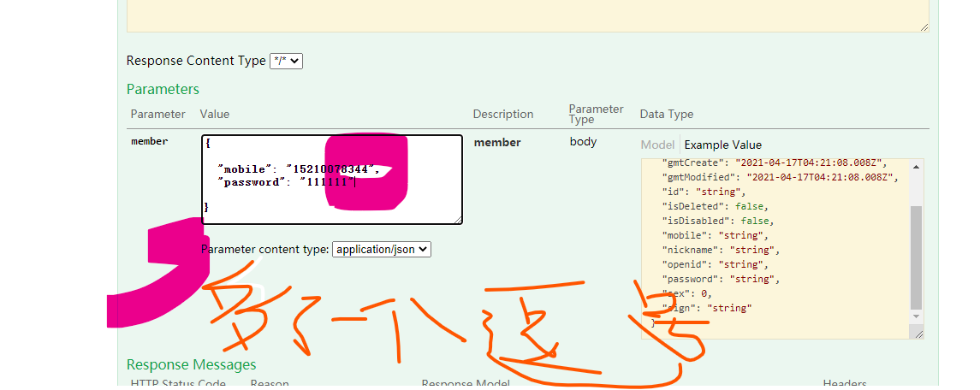Click the top textarea resize handle
Viewport: 980px width, 390px height.
924,27
